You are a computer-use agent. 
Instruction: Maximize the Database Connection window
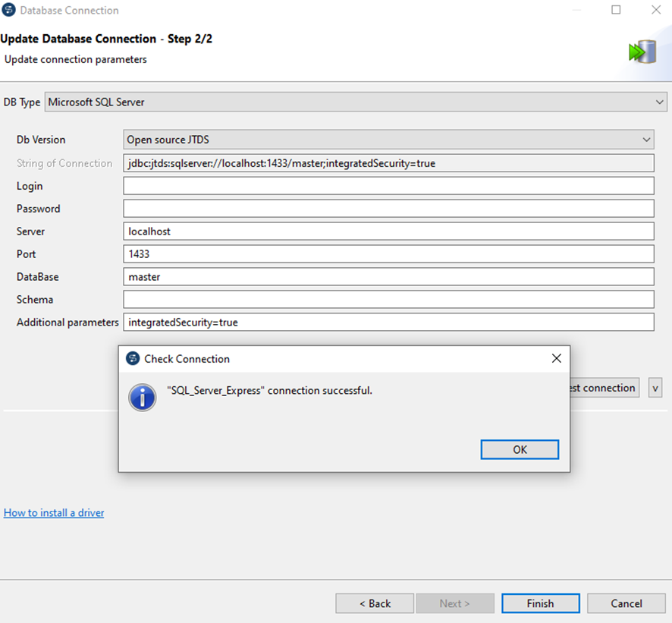point(616,11)
